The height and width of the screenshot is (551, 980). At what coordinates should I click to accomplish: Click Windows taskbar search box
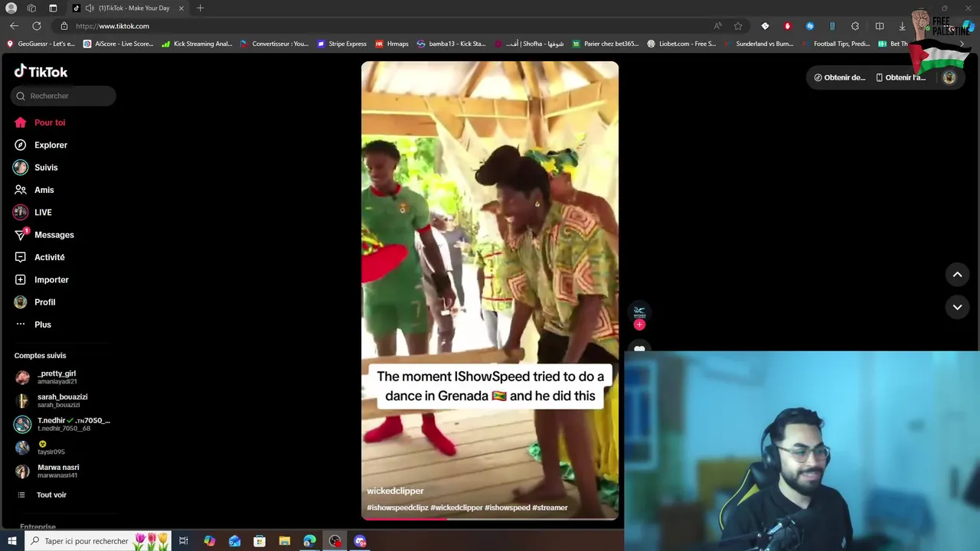coord(98,541)
